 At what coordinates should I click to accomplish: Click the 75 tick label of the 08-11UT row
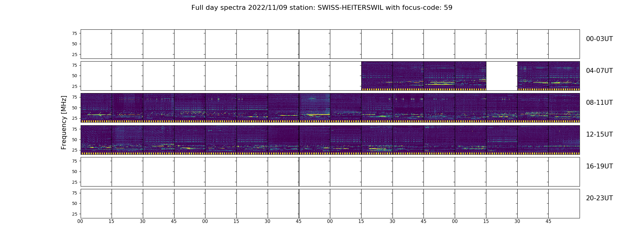(75, 97)
